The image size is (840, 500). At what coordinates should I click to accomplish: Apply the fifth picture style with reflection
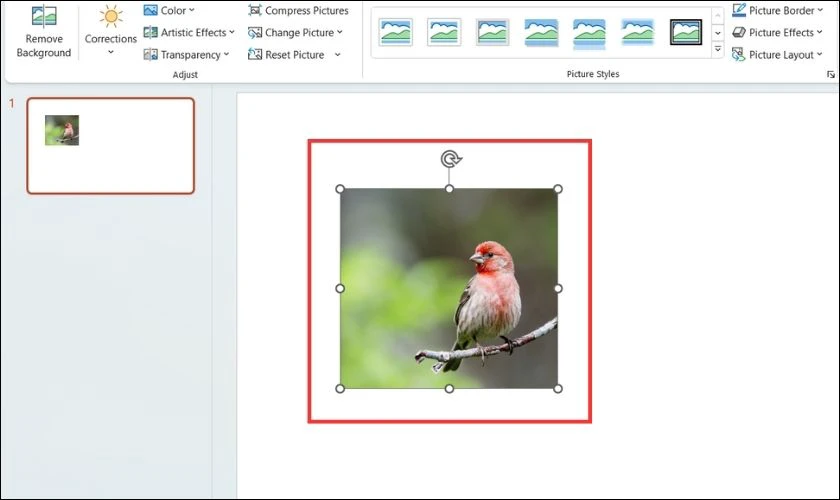[589, 33]
